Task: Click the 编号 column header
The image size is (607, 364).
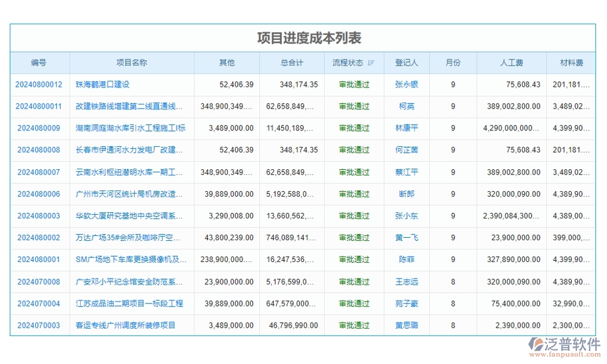Action: click(39, 62)
